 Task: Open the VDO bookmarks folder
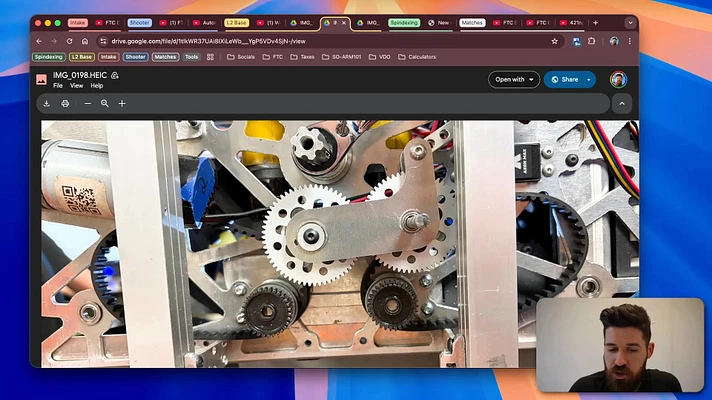coord(380,57)
